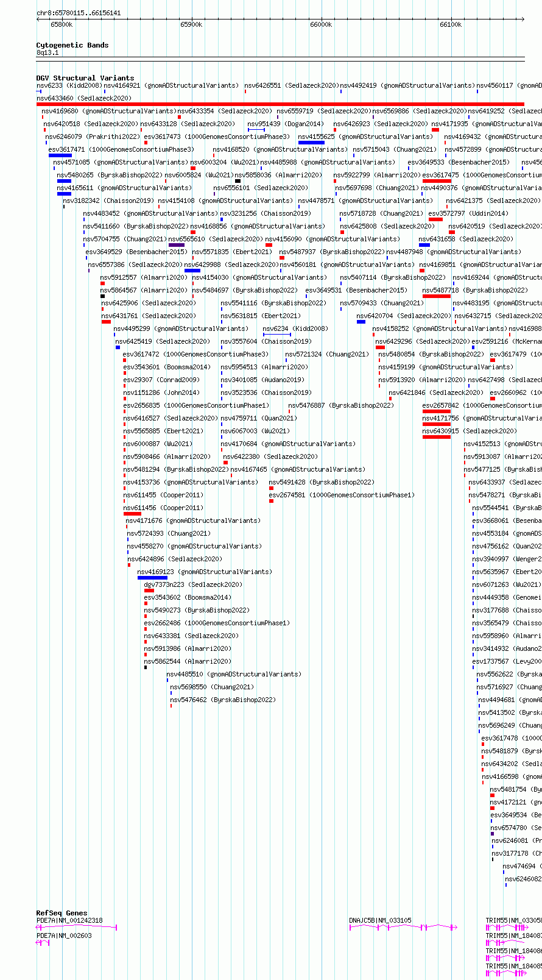Select label nsv4485510 (gnomADStructuralVariants)
Viewport: 542px width, 980px height.
coord(234,674)
